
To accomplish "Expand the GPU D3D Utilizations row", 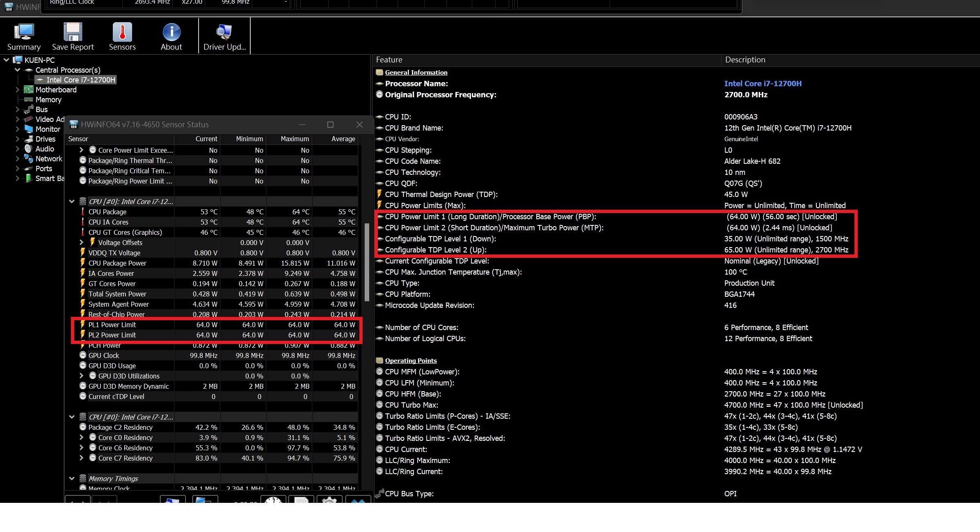I will tap(81, 376).
